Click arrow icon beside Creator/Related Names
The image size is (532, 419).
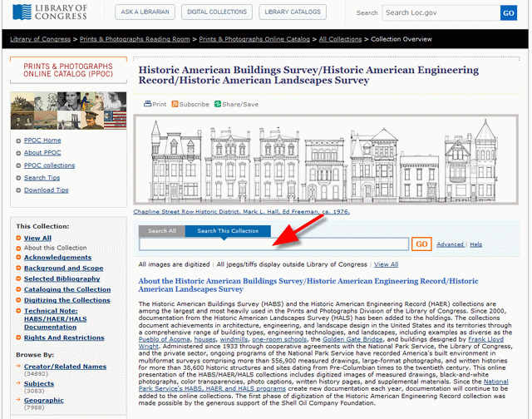point(18,366)
